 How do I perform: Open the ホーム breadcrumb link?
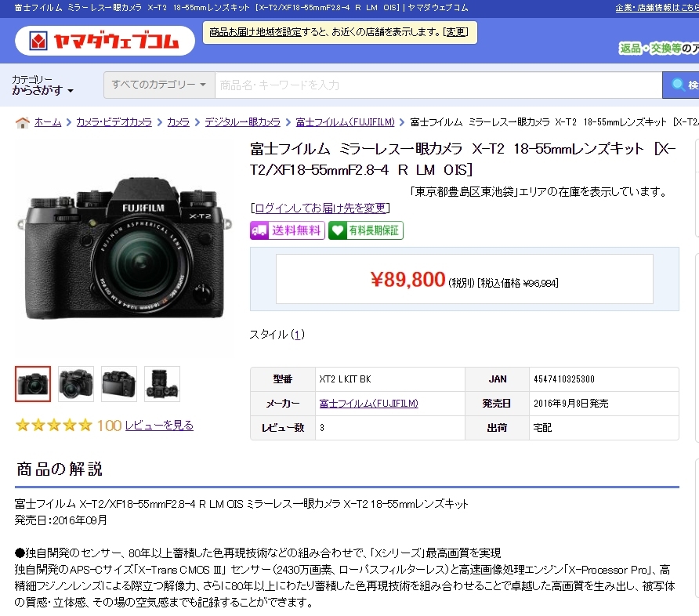tap(48, 122)
